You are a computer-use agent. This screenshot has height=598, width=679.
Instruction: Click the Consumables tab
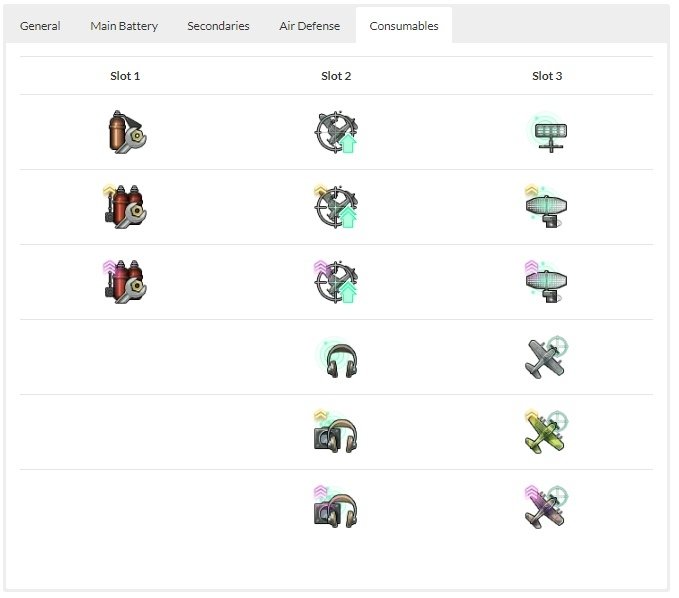click(404, 26)
